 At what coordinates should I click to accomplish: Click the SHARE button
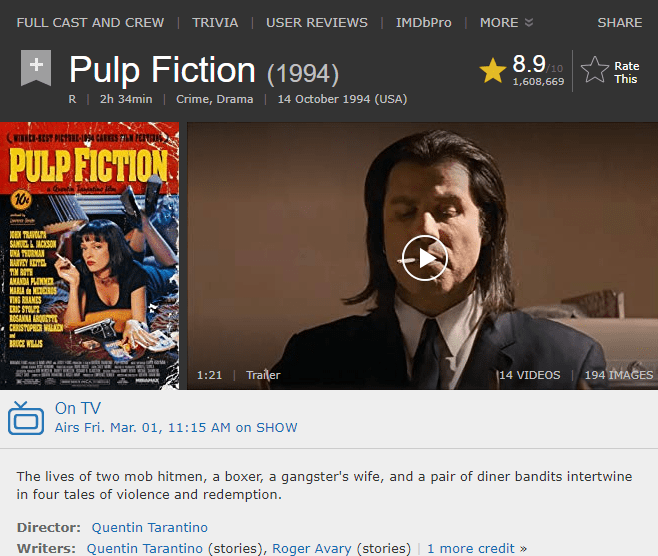[619, 22]
